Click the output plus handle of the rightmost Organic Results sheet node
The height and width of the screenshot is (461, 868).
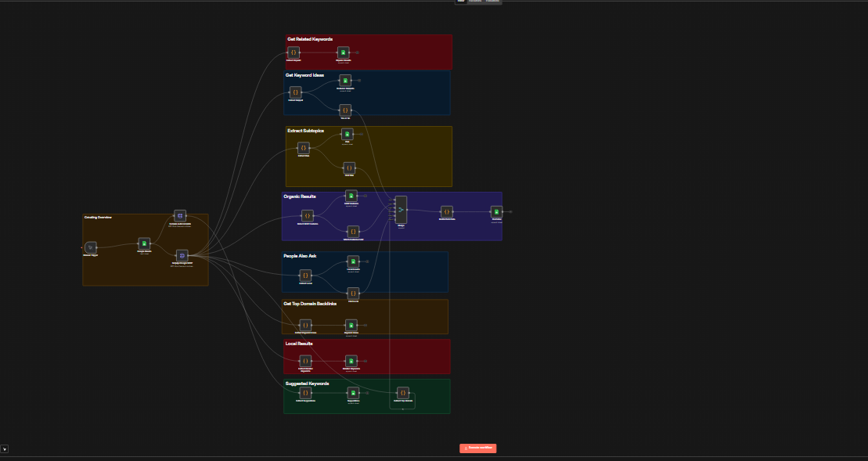510,211
